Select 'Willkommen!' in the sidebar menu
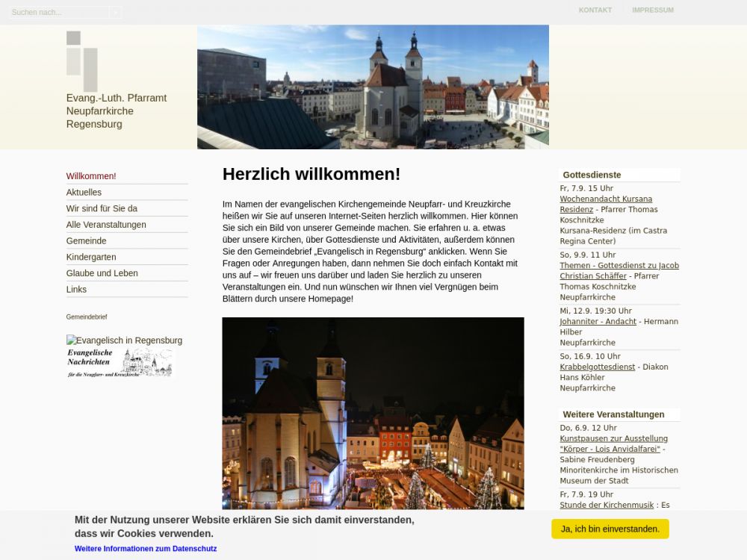 point(91,176)
